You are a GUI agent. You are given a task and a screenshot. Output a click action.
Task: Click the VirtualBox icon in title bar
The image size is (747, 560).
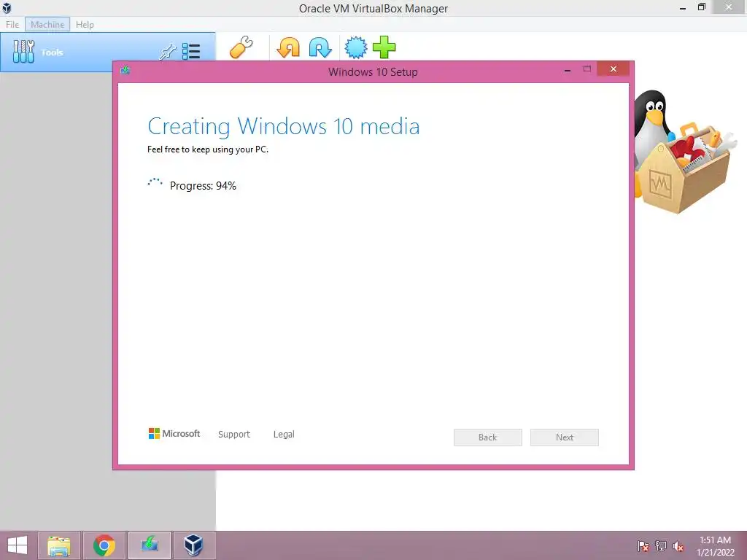coord(7,7)
